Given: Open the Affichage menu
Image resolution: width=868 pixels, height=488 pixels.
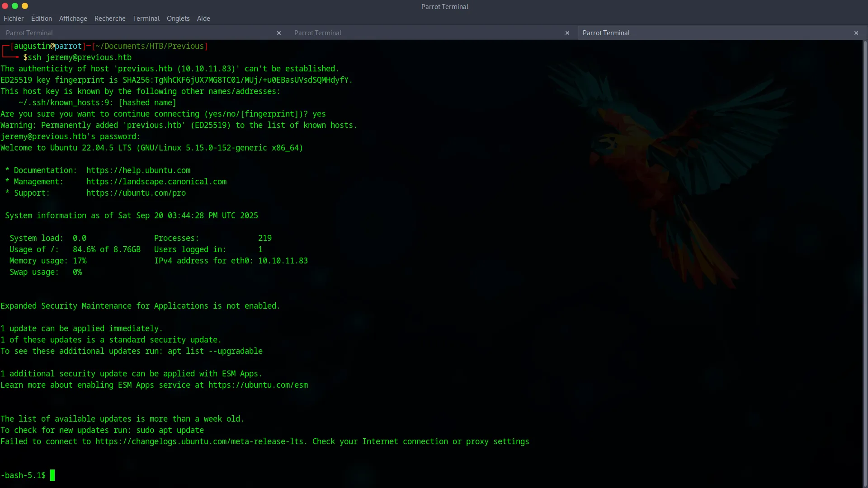Looking at the screenshot, I should click(x=73, y=19).
